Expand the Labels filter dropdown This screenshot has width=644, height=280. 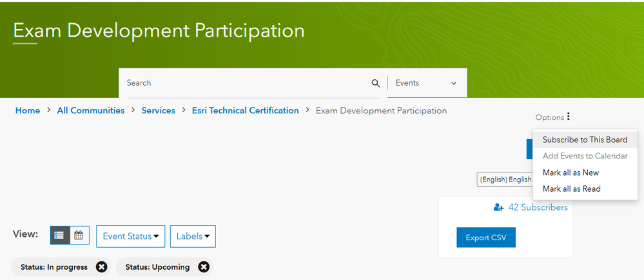tap(193, 236)
